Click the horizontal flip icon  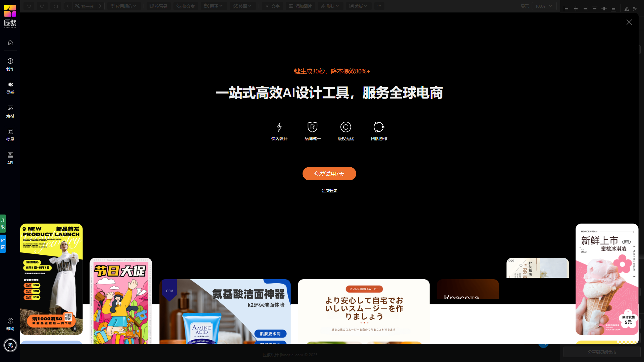pos(626,8)
